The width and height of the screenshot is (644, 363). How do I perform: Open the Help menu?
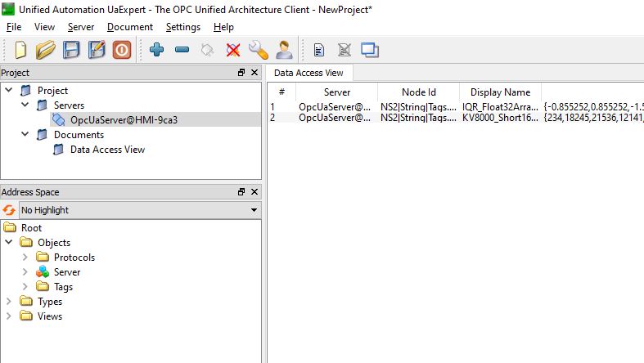pos(223,27)
